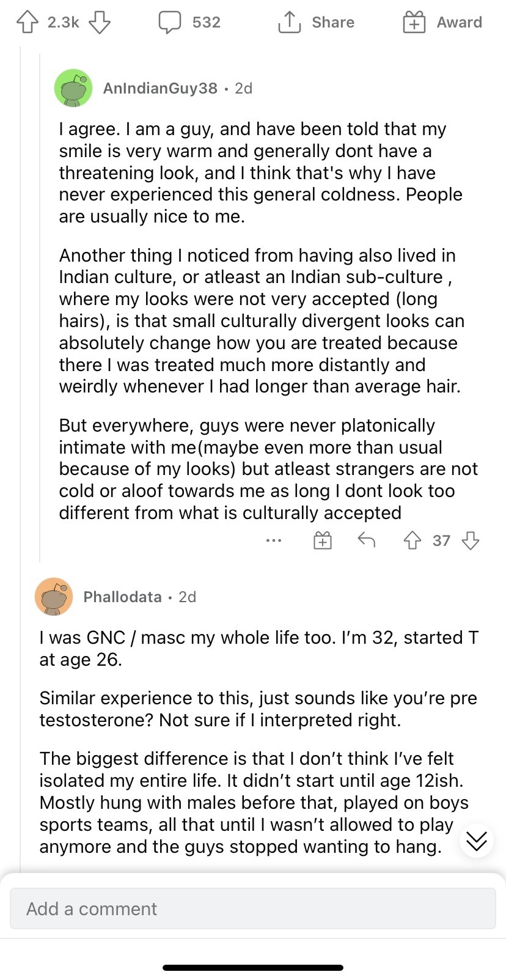The image size is (506, 980).
Task: Visit the AnIndianGuy38 username profile
Action: coord(160,89)
